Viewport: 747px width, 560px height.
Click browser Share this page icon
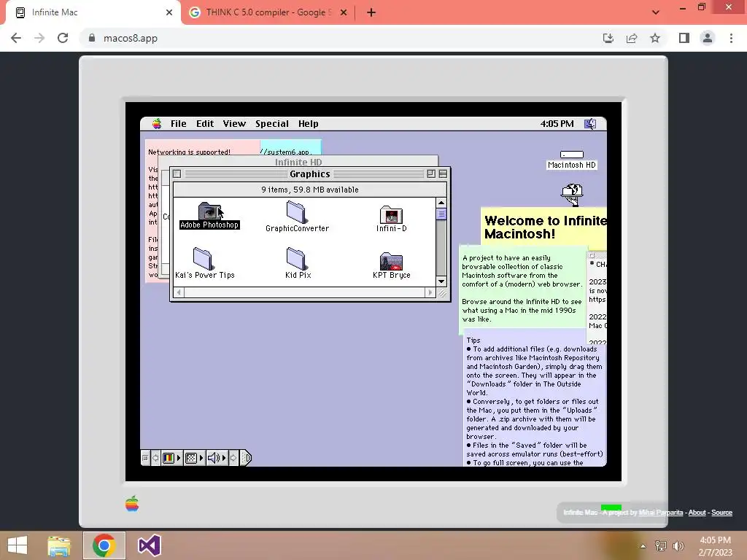click(632, 38)
